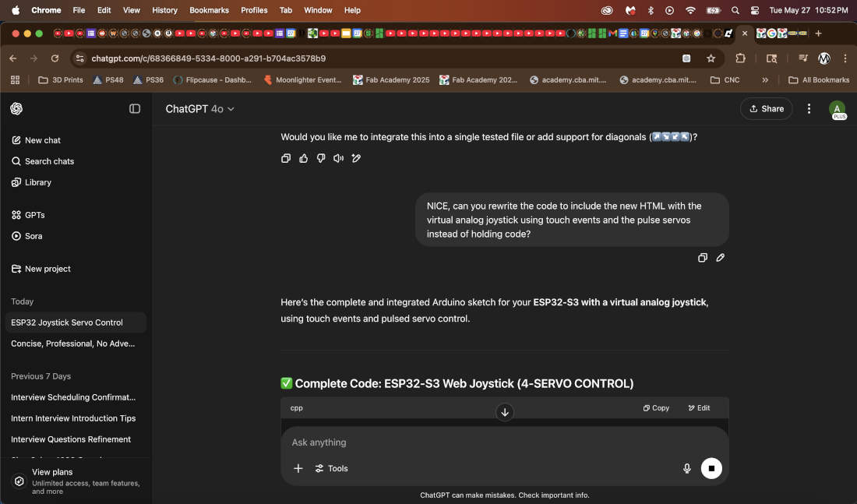The height and width of the screenshot is (504, 857).
Task: Click the Share button
Action: 767,109
